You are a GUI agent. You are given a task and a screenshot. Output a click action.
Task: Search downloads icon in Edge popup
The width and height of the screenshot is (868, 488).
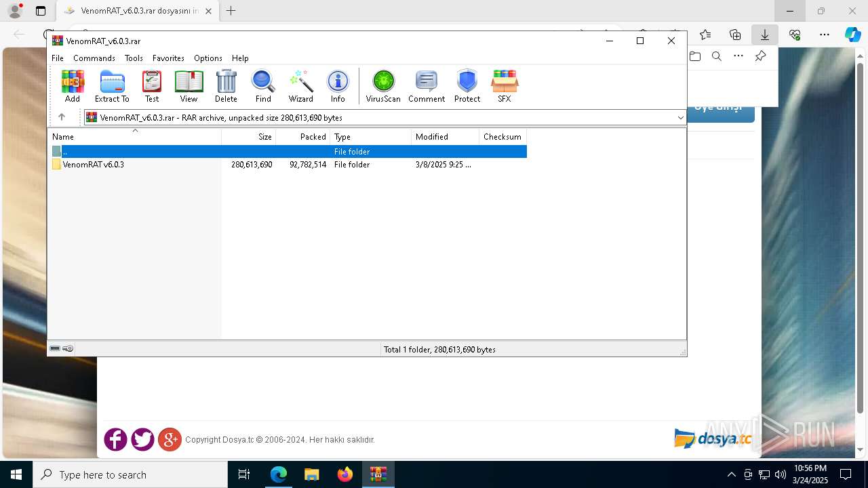(717, 56)
